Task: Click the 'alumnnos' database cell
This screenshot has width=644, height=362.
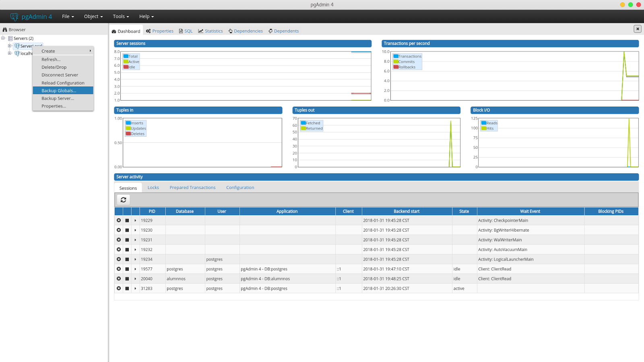Action: 185,279
